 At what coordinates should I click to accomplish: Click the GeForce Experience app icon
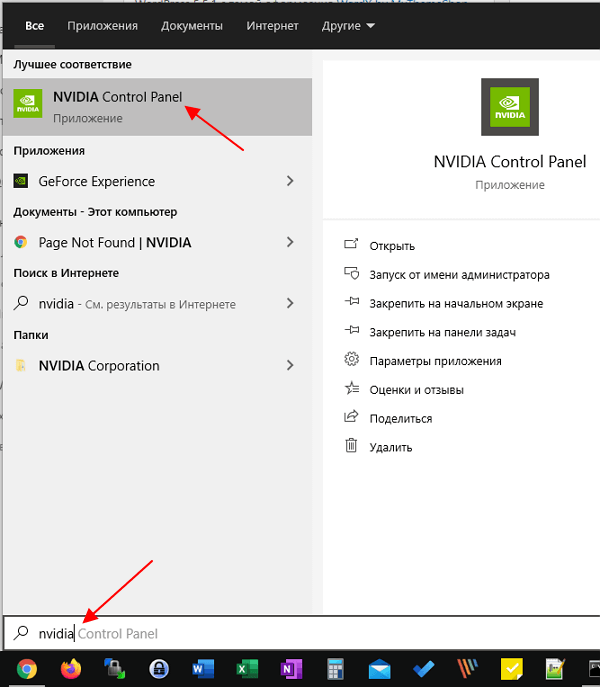(21, 181)
